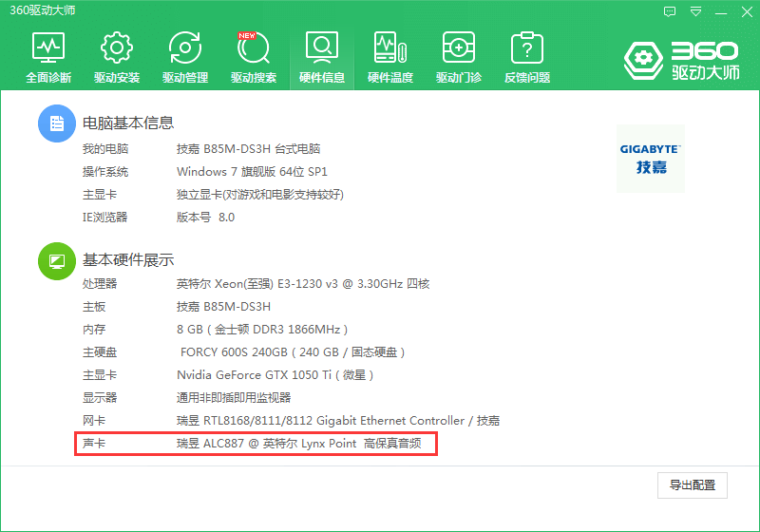Click the speech bubble feedback icon in title bar
The width and height of the screenshot is (760, 532).
click(x=671, y=11)
